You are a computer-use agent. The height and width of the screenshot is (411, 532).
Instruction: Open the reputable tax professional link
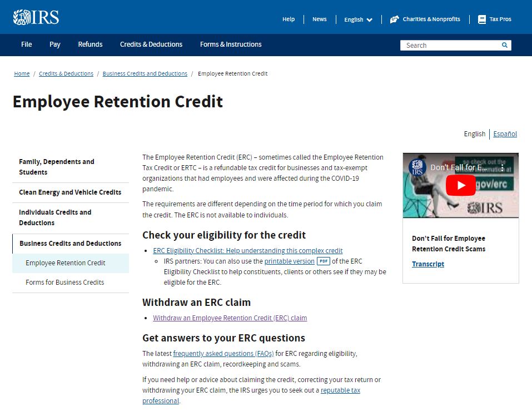(x=340, y=390)
